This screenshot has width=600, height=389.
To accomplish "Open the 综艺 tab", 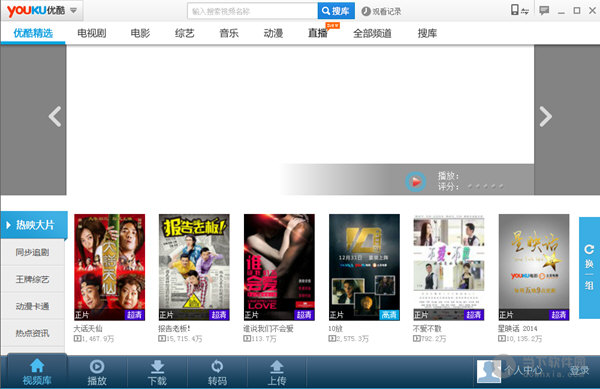I will click(184, 33).
